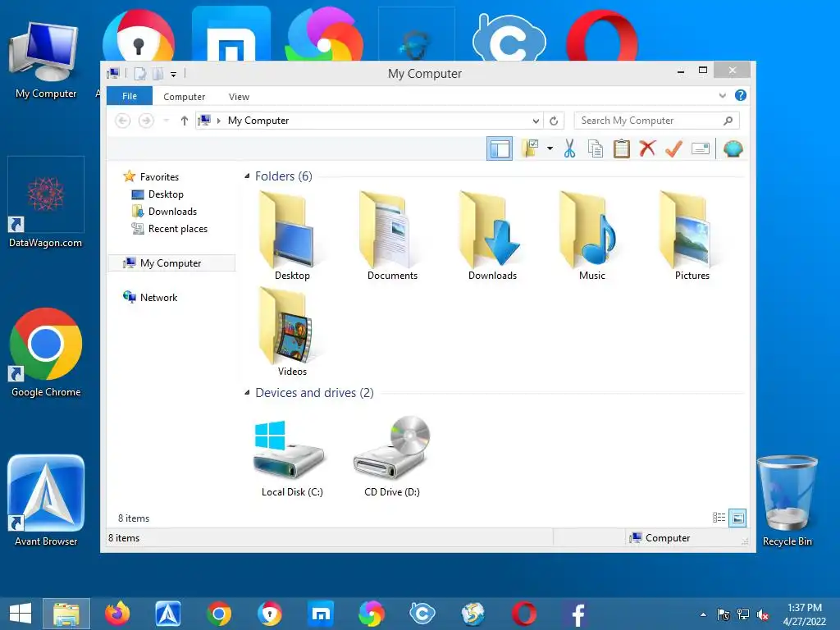
Task: Expand the ribbon with the chevron
Action: tap(722, 95)
